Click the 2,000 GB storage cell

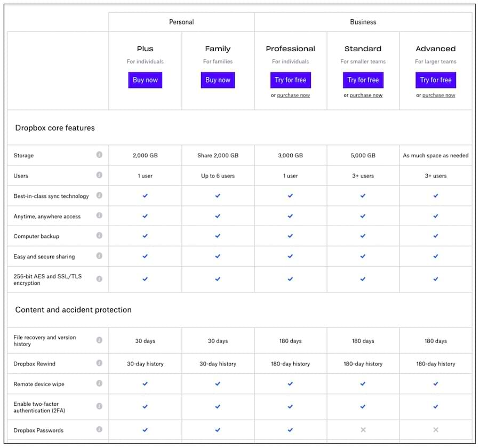tap(145, 156)
